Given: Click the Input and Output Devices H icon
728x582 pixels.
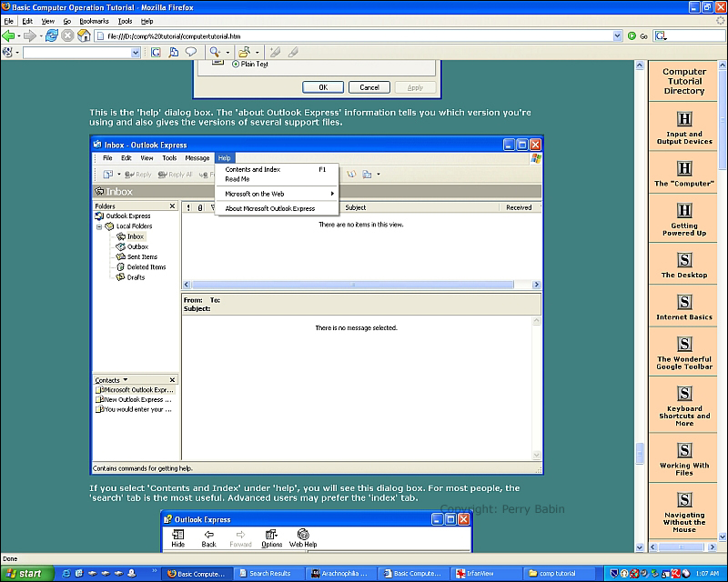Looking at the screenshot, I should pos(684,119).
